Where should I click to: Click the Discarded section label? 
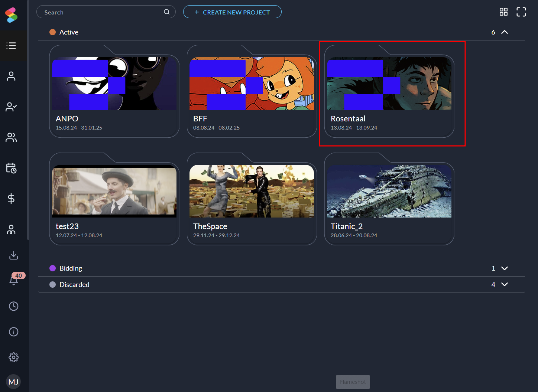(x=74, y=285)
